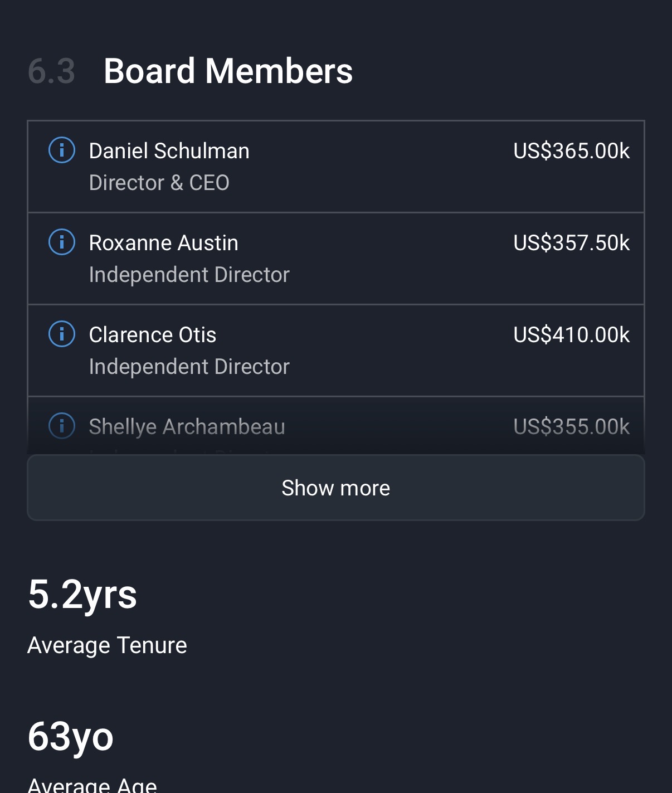Click info icon next to Clarence Otis
Image resolution: width=672 pixels, height=793 pixels.
tap(62, 334)
